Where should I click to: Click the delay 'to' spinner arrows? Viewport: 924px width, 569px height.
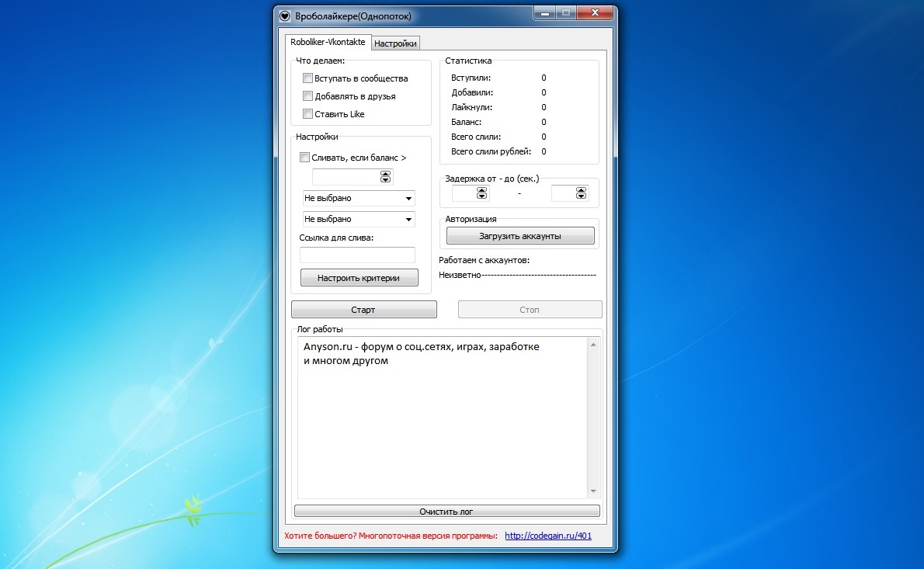tap(581, 193)
